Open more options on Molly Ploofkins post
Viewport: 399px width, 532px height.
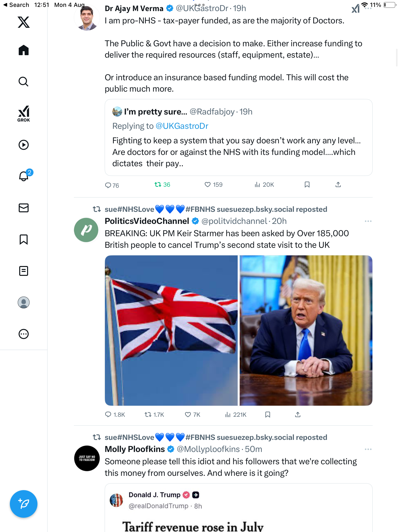point(368,449)
